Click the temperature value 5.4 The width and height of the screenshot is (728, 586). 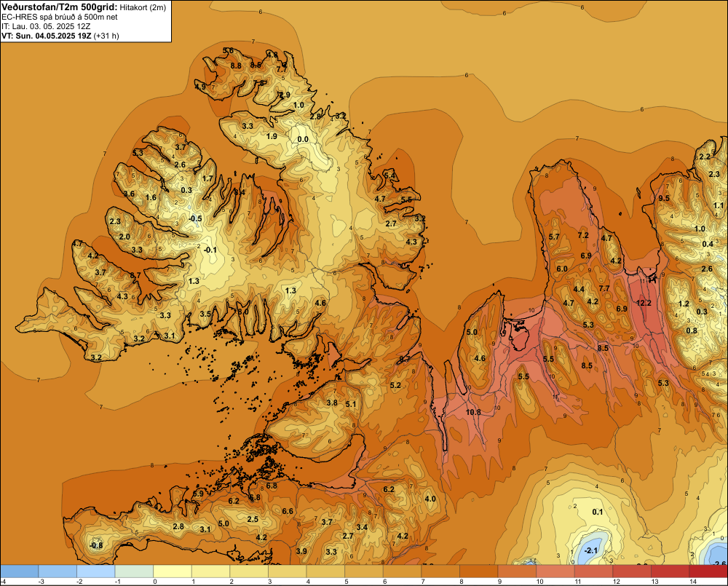389,175
